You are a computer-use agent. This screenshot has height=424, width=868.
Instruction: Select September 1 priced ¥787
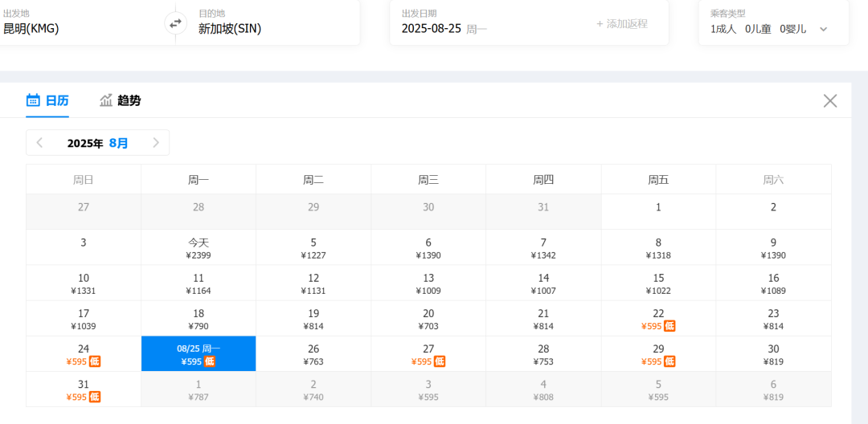pyautogui.click(x=199, y=389)
